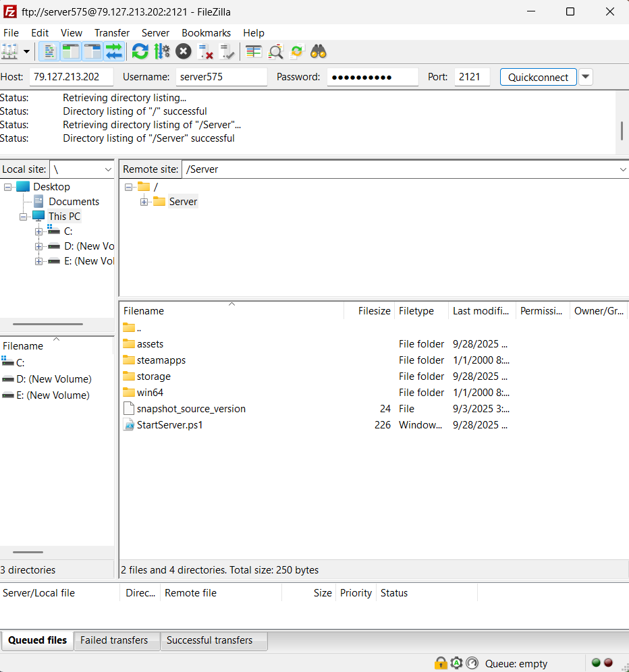Screen dimensions: 629x672
Task: Cancel the current operation
Action: pyautogui.click(x=184, y=51)
